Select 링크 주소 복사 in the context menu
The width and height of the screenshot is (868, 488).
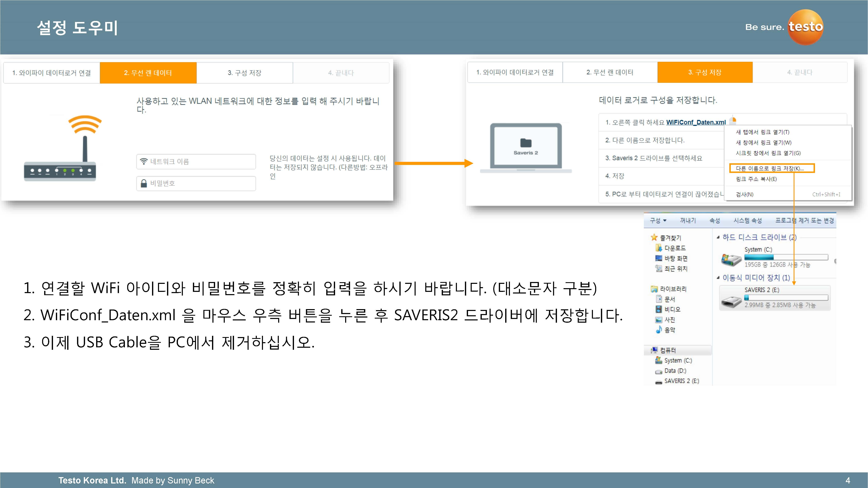click(756, 179)
